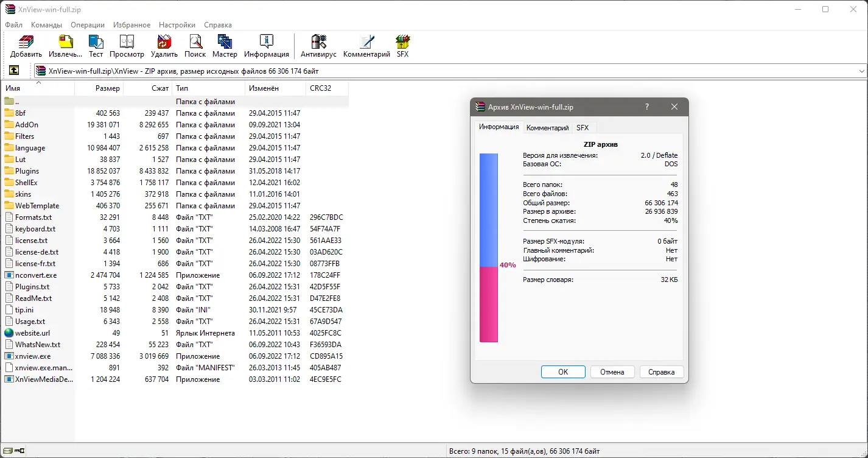Image resolution: width=868 pixels, height=458 pixels.
Task: Open the Команды menu
Action: click(47, 25)
